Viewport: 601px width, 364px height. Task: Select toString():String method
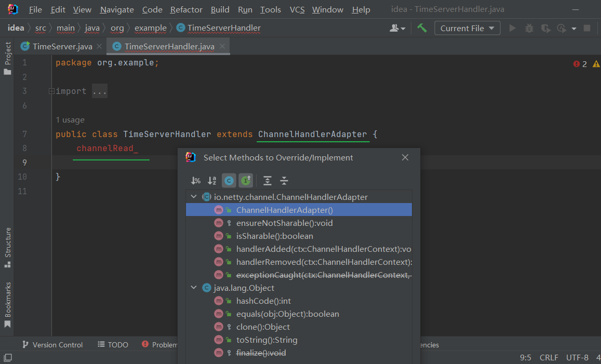click(x=299, y=340)
